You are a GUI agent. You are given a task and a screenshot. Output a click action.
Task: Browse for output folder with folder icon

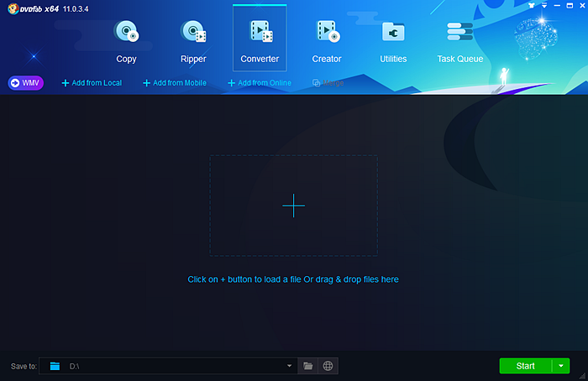tap(308, 366)
